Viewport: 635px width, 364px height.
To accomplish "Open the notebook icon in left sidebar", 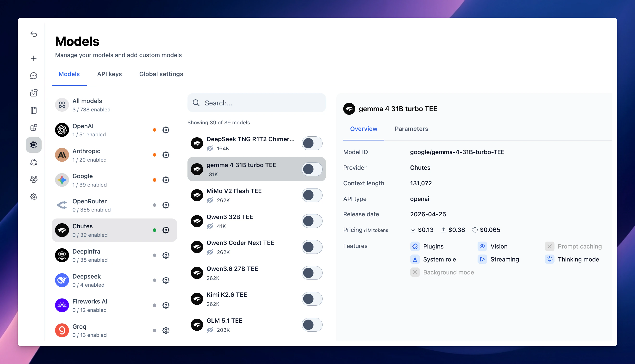I will click(34, 110).
